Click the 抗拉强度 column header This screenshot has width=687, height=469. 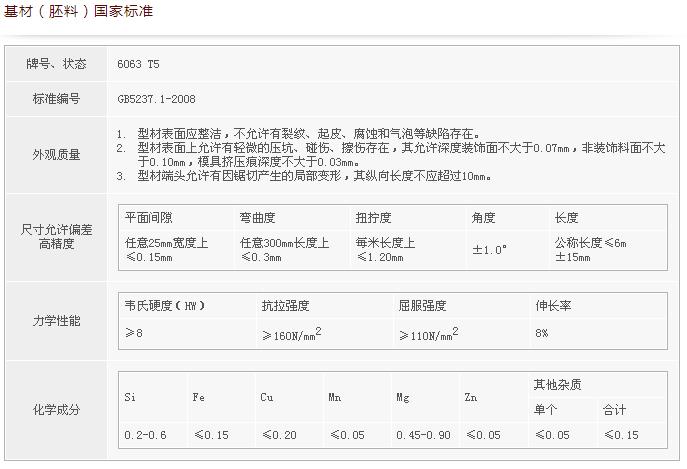(285, 306)
